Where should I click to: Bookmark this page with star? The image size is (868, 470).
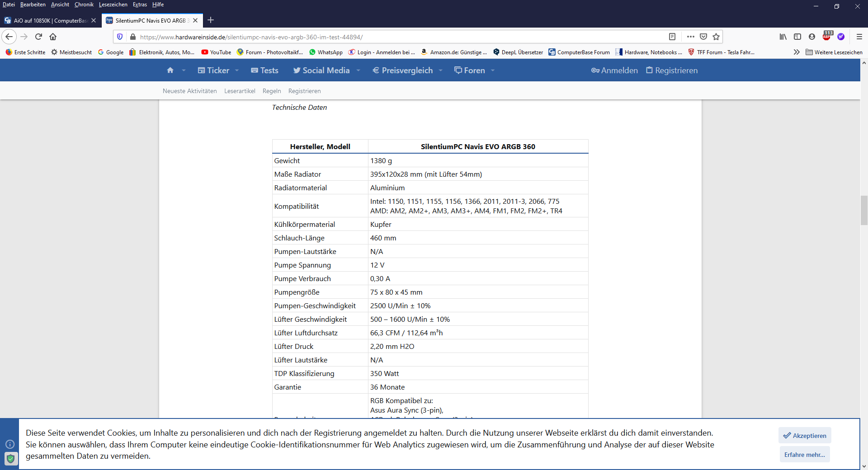(x=716, y=37)
